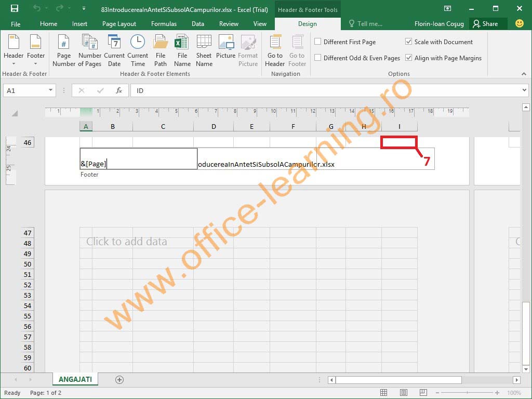Switch to the Formulas tab
Screen dimensions: 532x399
pyautogui.click(x=164, y=24)
